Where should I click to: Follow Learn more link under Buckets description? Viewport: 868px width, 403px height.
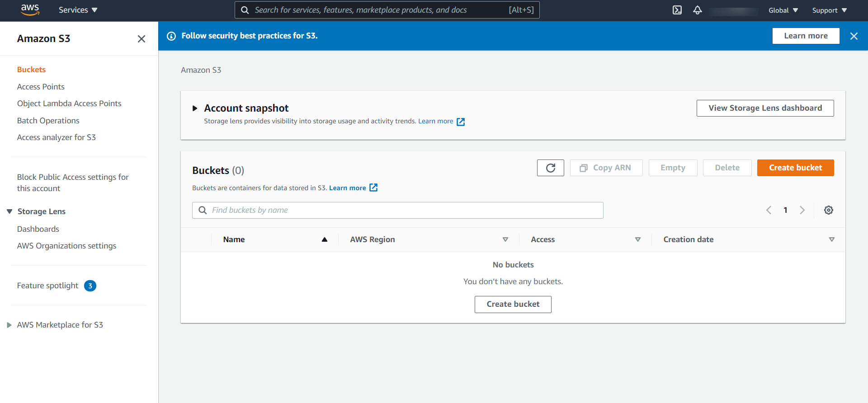[347, 188]
